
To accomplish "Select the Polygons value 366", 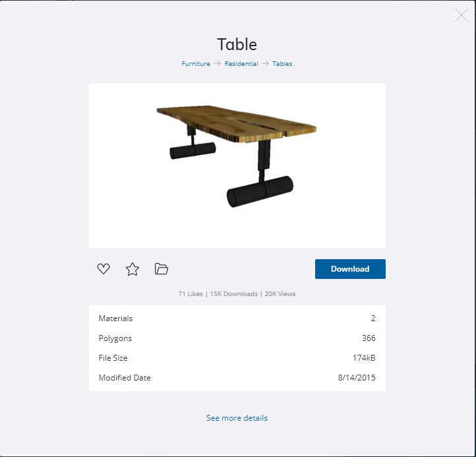I will point(369,338).
